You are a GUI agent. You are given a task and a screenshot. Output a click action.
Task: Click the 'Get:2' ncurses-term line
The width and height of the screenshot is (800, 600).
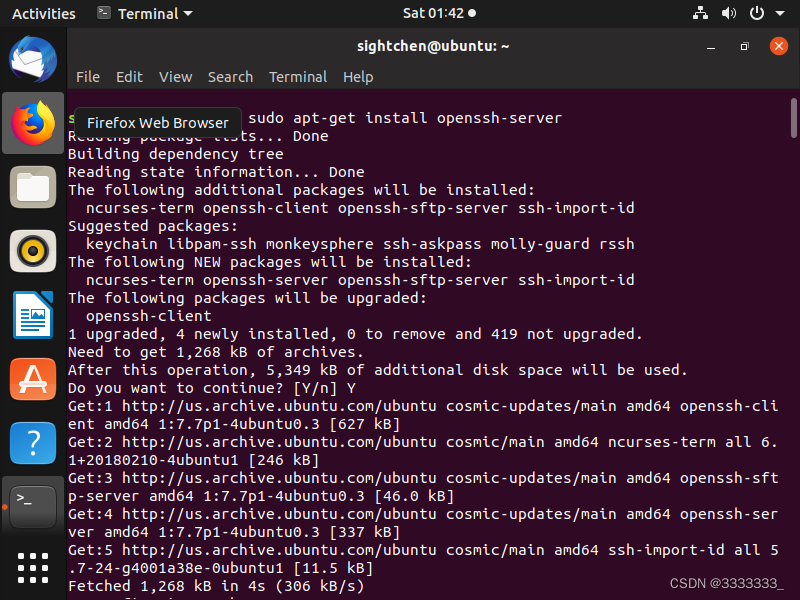point(423,451)
